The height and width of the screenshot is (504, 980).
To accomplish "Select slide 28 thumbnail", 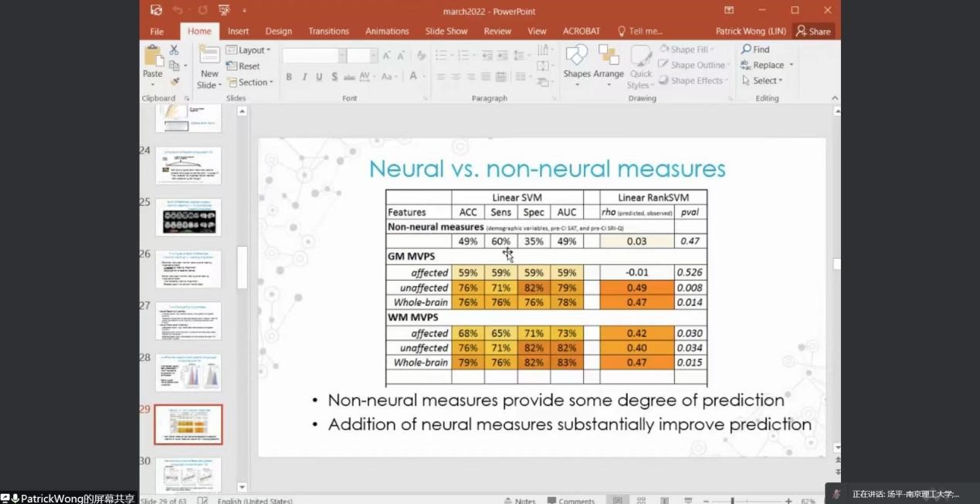I will click(x=188, y=373).
